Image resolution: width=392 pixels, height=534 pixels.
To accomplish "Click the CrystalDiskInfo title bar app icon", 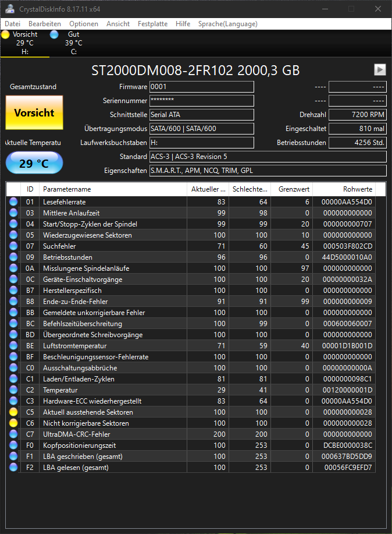I will point(10,9).
